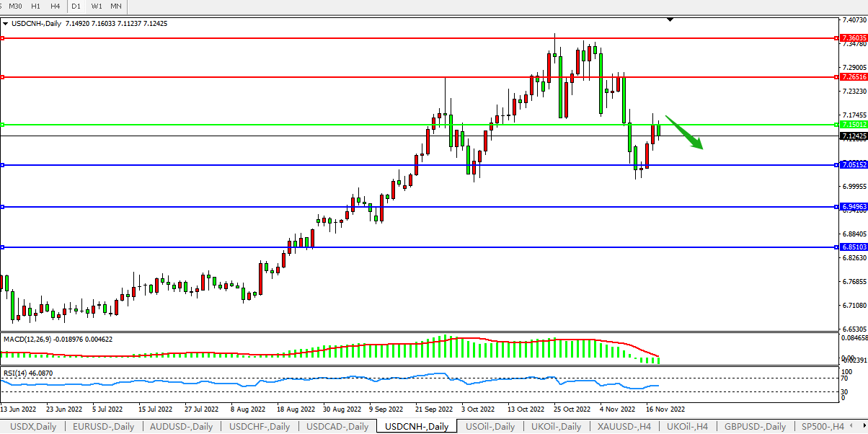The width and height of the screenshot is (868, 434).
Task: Switch timeframe to M30
Action: pyautogui.click(x=15, y=6)
